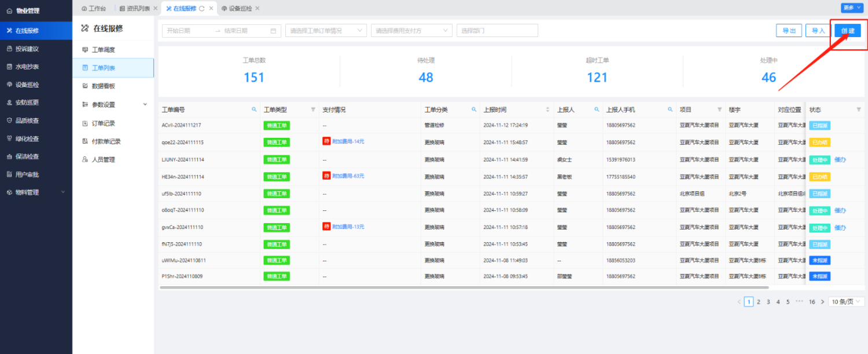Go to 设备巡检 in the dark sidebar
868x354 pixels.
click(27, 85)
